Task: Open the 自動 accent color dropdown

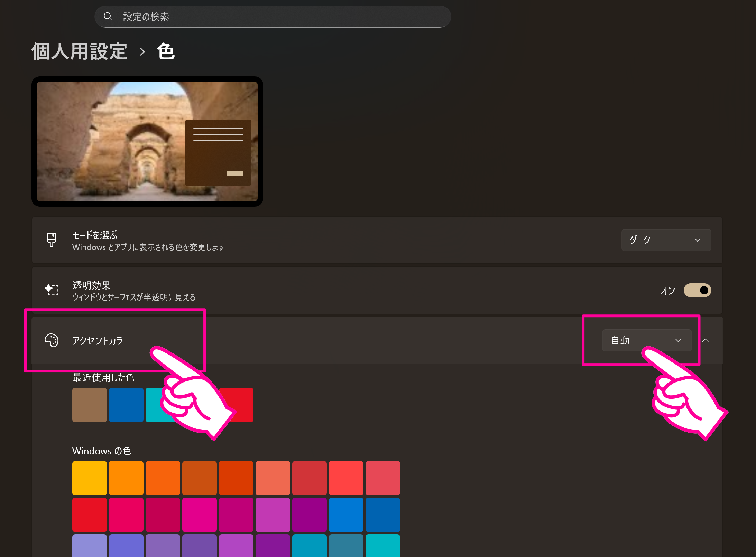Action: point(646,340)
